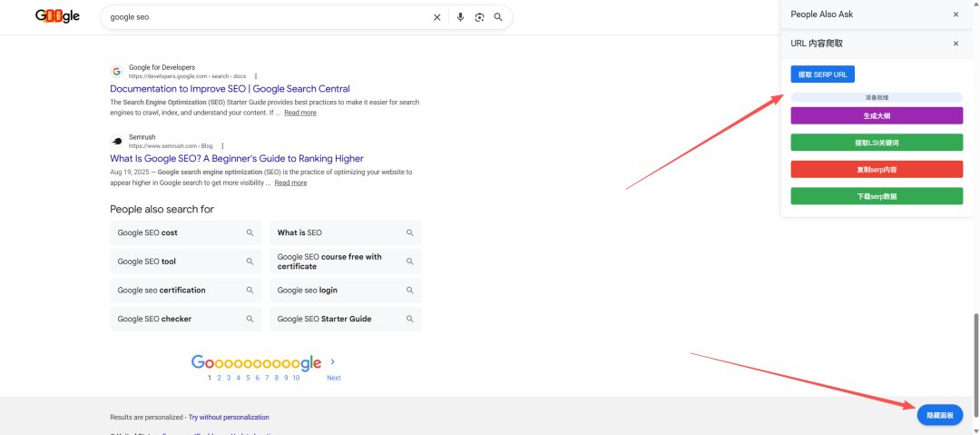The height and width of the screenshot is (435, 980).
Task: Go to results page 4
Action: click(238, 378)
